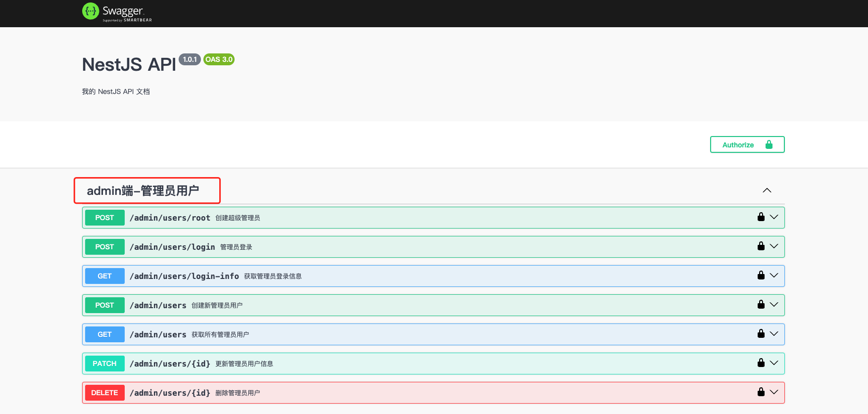Click lock icon on GET /admin/users/login-info
Screen dimensions: 868x414
[761, 276]
